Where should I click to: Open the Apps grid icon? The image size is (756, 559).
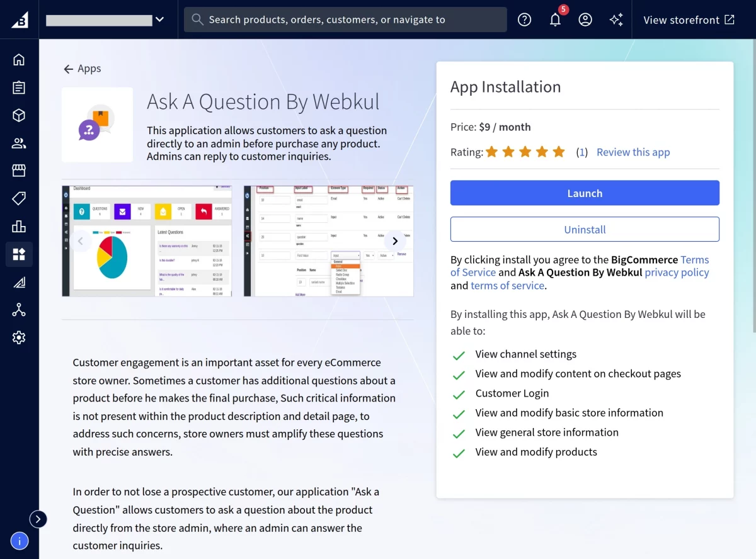[19, 254]
